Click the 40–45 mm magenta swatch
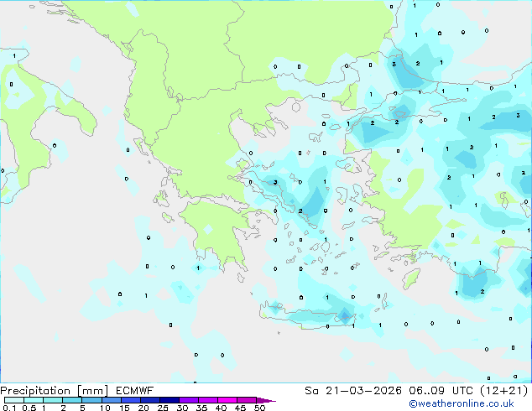This screenshot has height=411, width=532. click(x=227, y=400)
